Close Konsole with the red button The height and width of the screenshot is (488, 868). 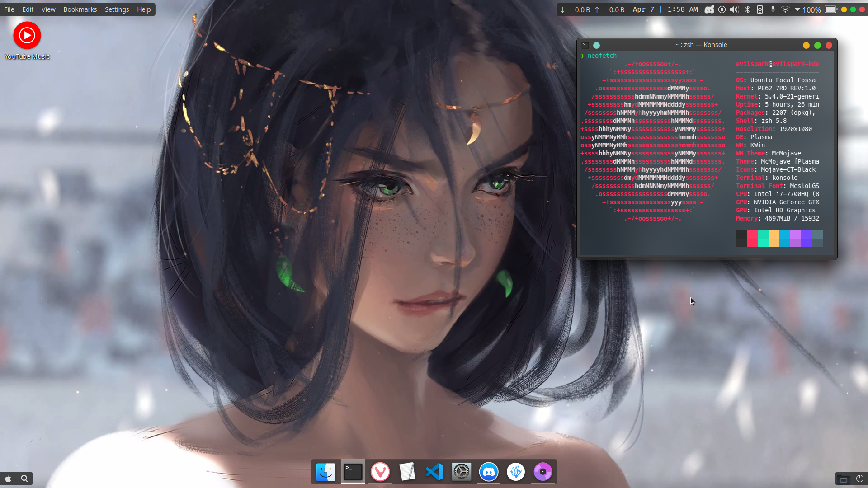[x=829, y=45]
